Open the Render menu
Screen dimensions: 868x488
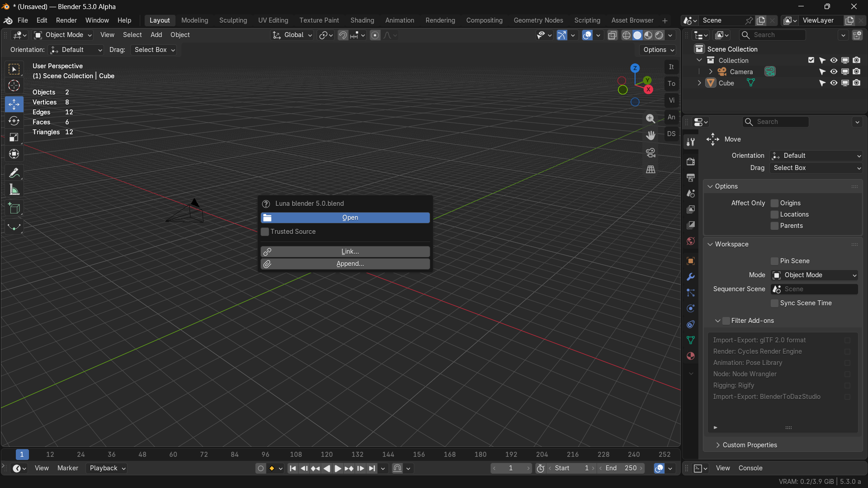point(66,20)
